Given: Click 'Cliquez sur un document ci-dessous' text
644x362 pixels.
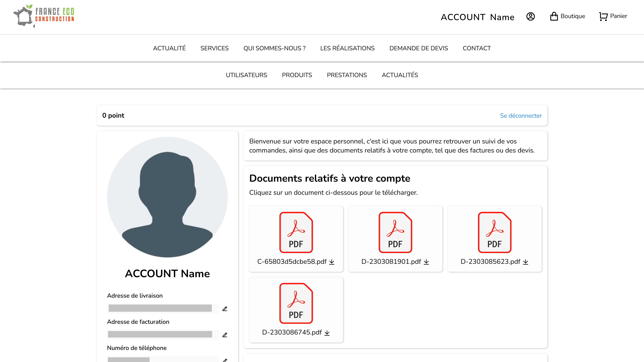Looking at the screenshot, I should coord(333,193).
